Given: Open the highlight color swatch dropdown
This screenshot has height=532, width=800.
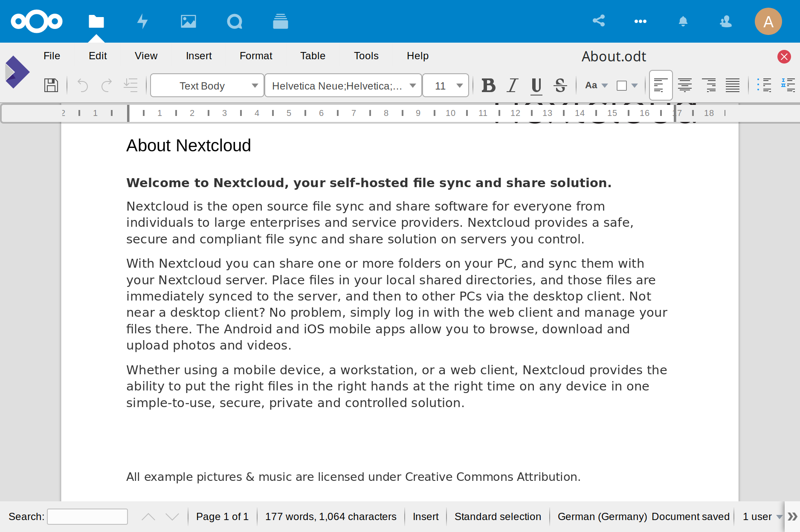Looking at the screenshot, I should [x=634, y=86].
